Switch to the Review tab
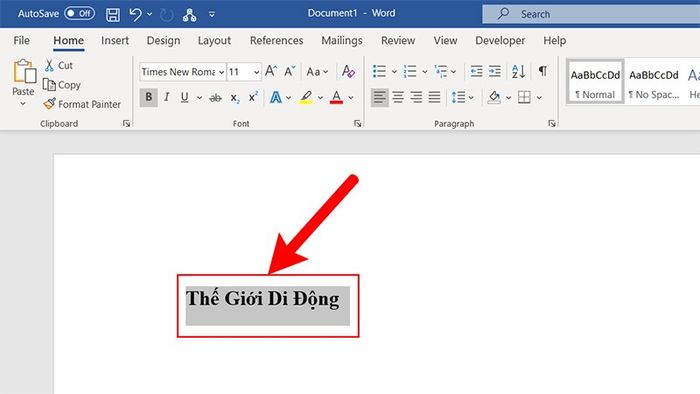 pos(398,41)
